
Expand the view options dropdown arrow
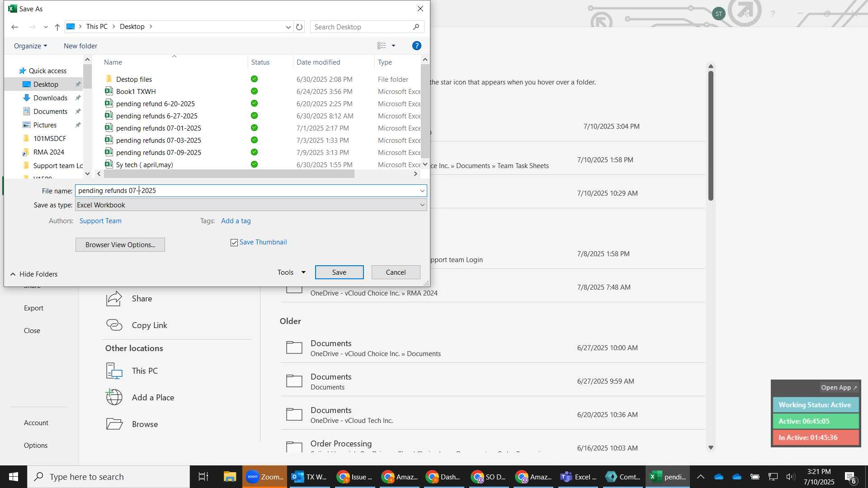coord(393,46)
